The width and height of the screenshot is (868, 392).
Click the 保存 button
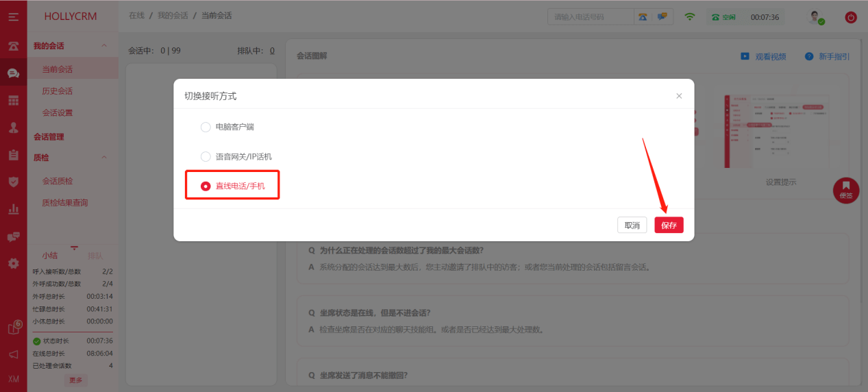click(669, 225)
